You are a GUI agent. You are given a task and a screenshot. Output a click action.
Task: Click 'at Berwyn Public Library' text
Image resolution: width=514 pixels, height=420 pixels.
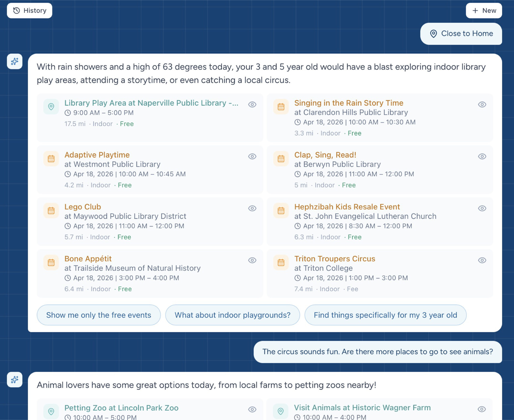tap(338, 164)
